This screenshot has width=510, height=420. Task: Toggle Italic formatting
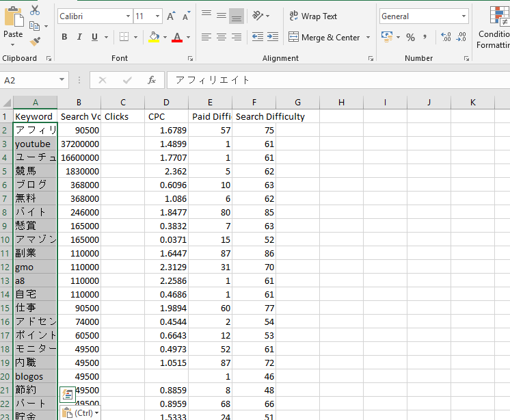(79, 37)
